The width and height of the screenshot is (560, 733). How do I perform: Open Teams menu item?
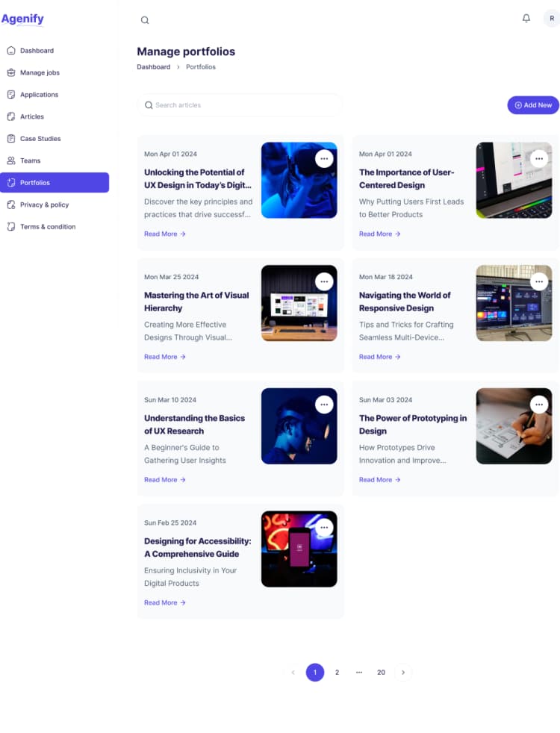55,160
